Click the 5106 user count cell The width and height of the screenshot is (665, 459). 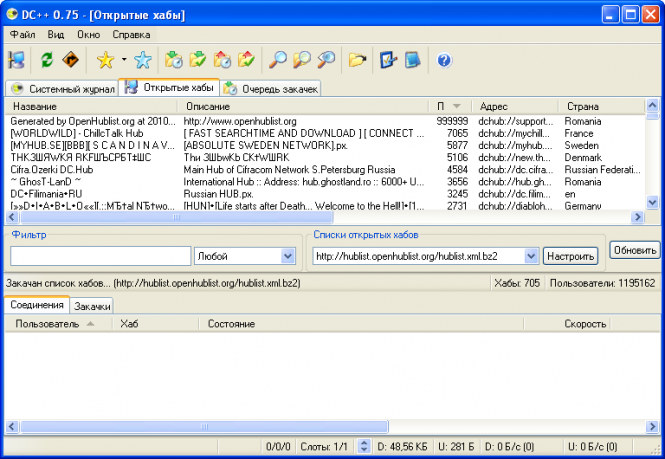pyautogui.click(x=457, y=157)
